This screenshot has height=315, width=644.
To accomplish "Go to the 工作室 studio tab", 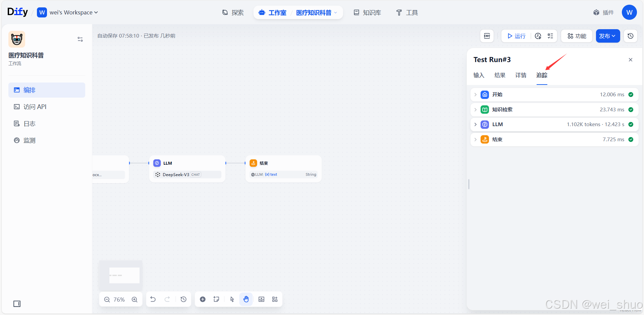I will coord(273,13).
